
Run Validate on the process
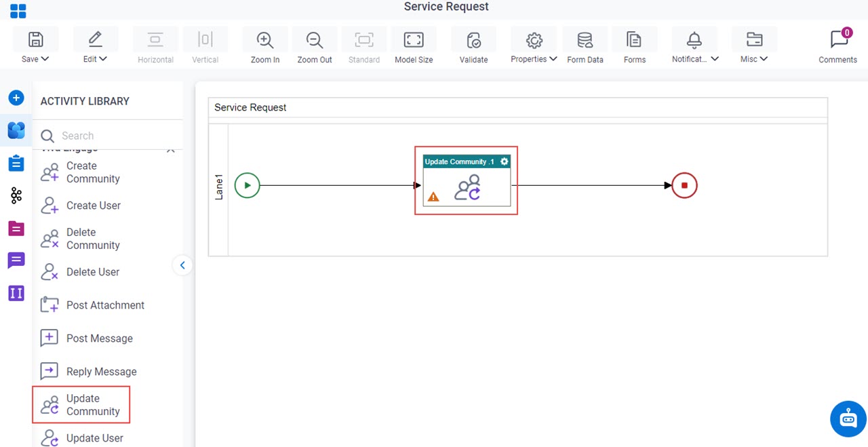coord(473,39)
